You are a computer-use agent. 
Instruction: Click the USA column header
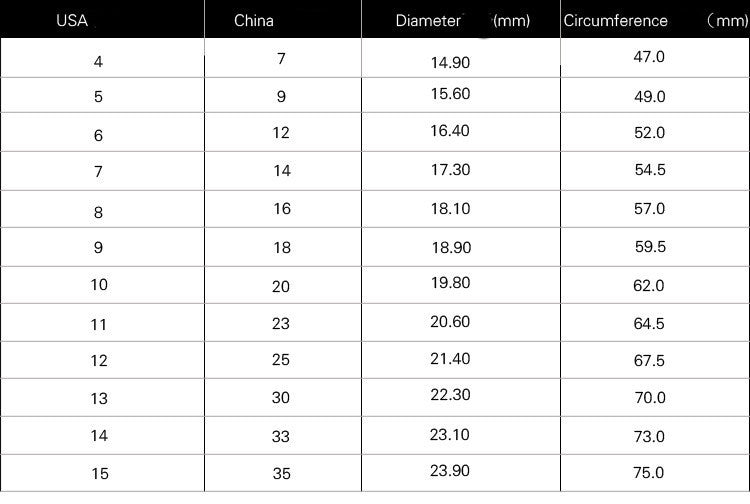click(x=71, y=20)
